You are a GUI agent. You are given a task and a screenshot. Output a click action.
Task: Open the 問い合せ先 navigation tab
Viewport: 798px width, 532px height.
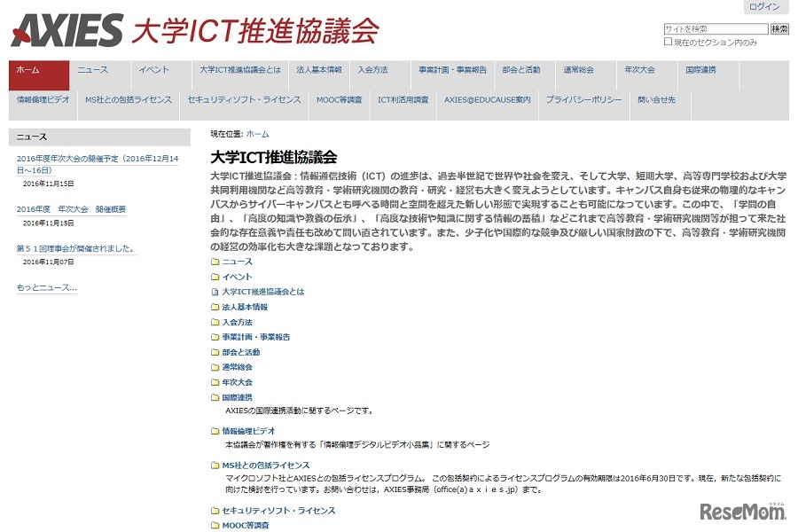661,106
